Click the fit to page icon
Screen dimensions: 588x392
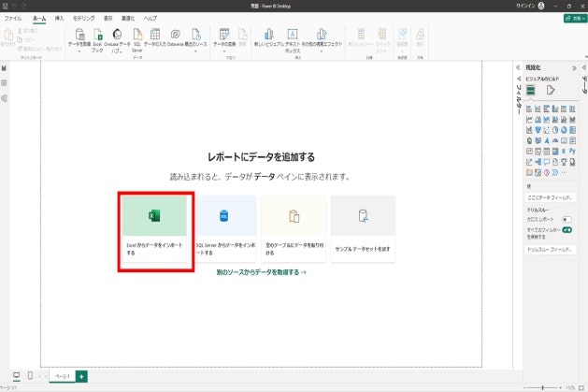[x=581, y=387]
